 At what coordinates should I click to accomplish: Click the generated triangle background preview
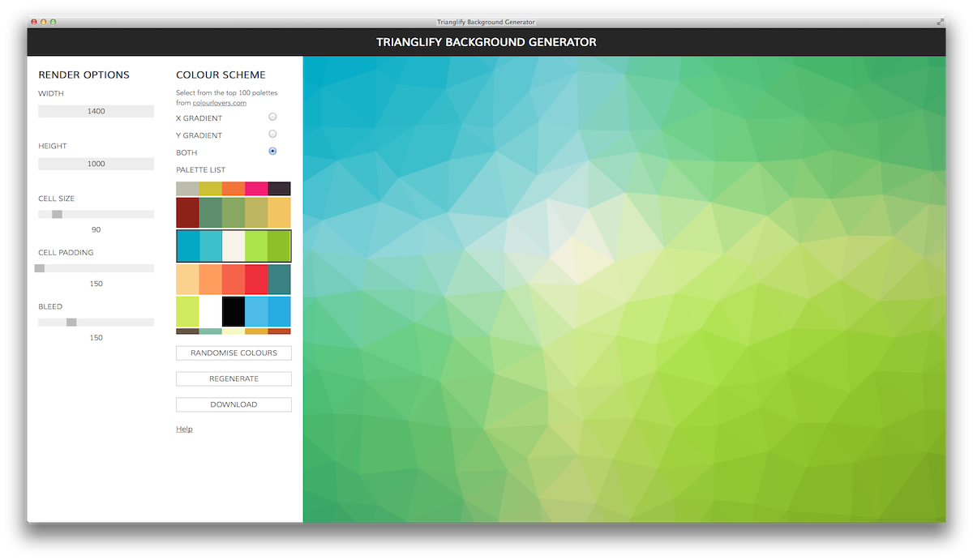tap(624, 289)
